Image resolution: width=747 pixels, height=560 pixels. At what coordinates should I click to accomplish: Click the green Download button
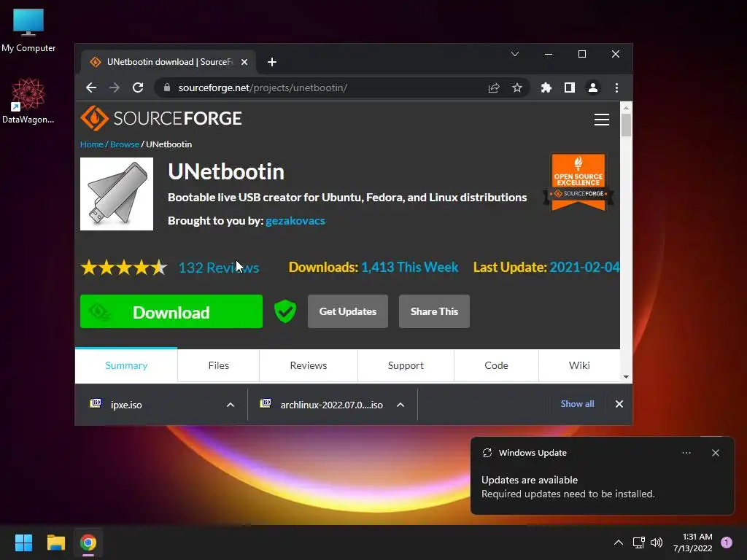(171, 311)
